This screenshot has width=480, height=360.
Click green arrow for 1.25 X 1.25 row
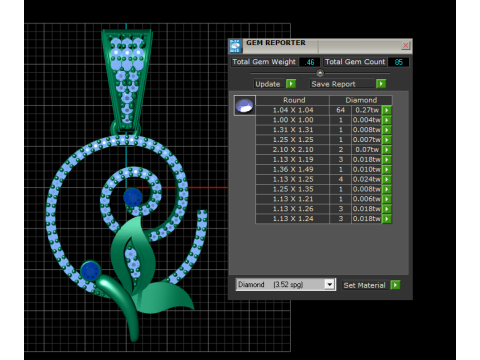[x=387, y=140]
